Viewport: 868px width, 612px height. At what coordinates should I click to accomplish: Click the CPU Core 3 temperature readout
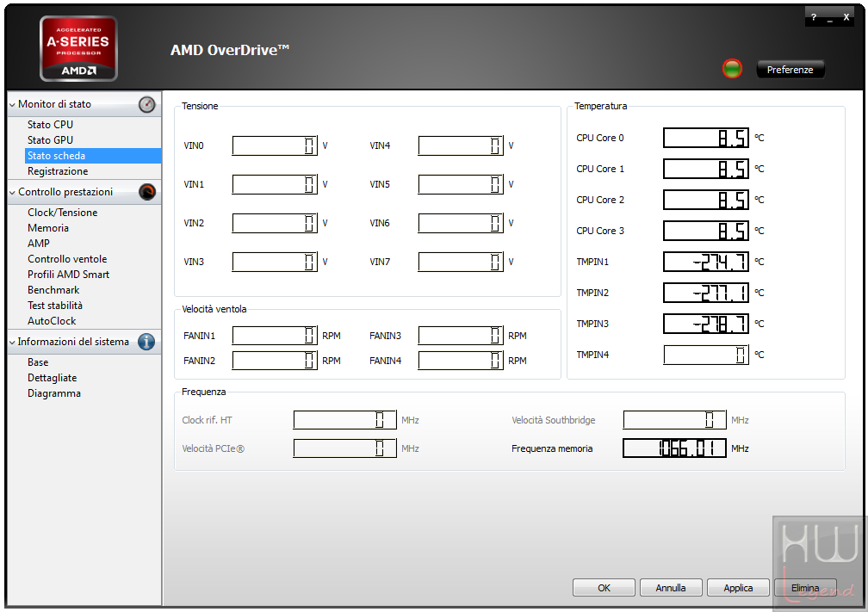pos(706,231)
